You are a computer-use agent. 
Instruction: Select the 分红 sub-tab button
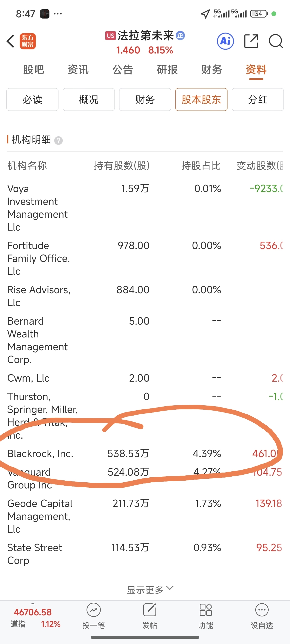tap(258, 99)
